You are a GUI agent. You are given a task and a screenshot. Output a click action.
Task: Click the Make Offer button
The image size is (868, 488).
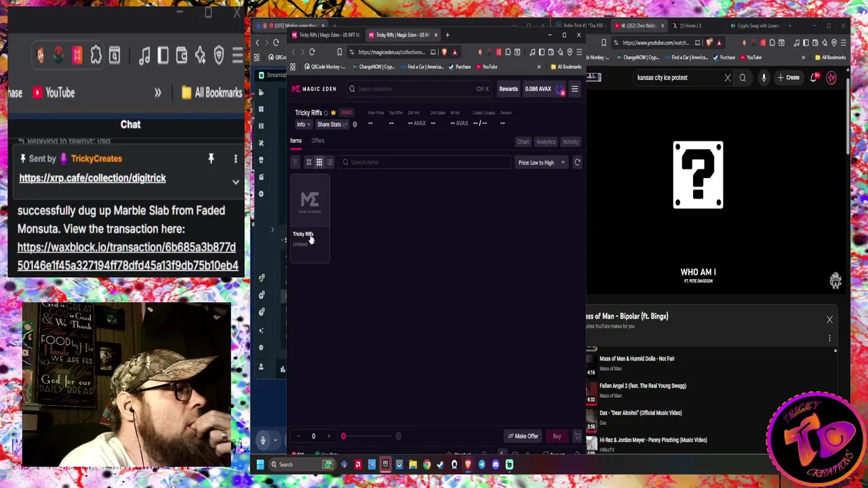pos(523,436)
